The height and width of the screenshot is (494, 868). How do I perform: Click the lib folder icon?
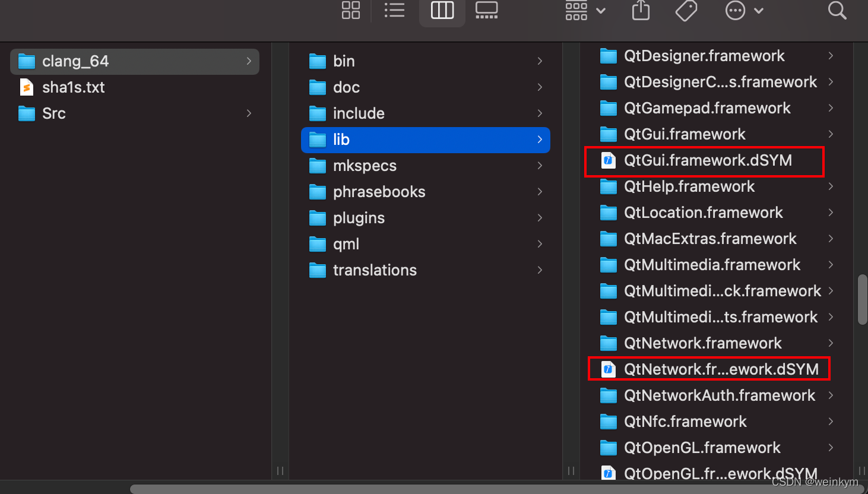point(318,140)
